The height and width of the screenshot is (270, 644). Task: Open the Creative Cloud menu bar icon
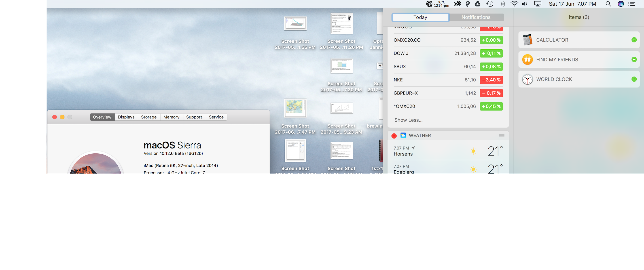pyautogui.click(x=457, y=4)
